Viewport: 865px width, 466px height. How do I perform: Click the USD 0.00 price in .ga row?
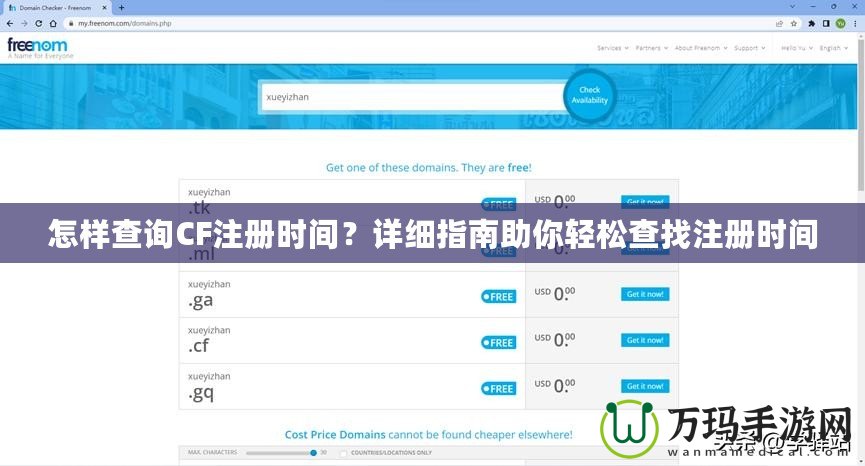[554, 293]
